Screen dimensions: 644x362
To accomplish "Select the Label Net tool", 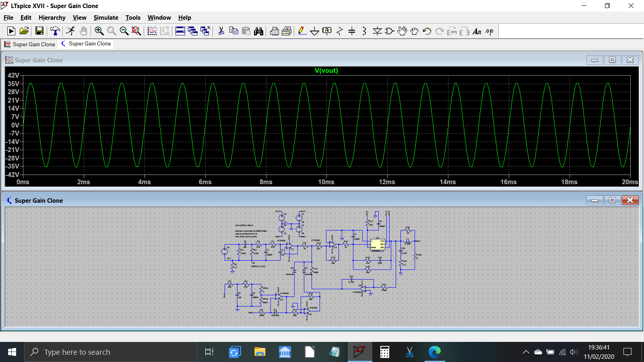I will [x=327, y=31].
